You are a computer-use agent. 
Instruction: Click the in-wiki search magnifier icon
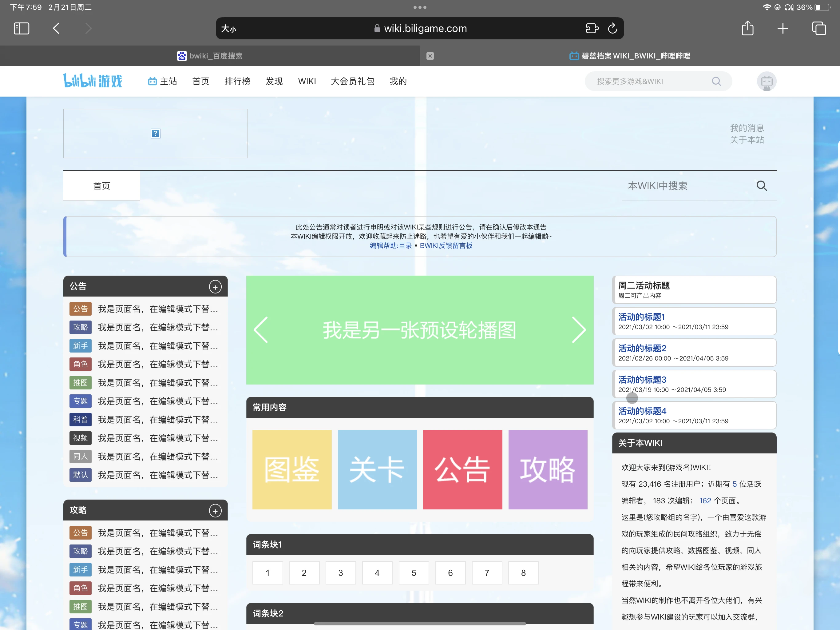point(761,186)
